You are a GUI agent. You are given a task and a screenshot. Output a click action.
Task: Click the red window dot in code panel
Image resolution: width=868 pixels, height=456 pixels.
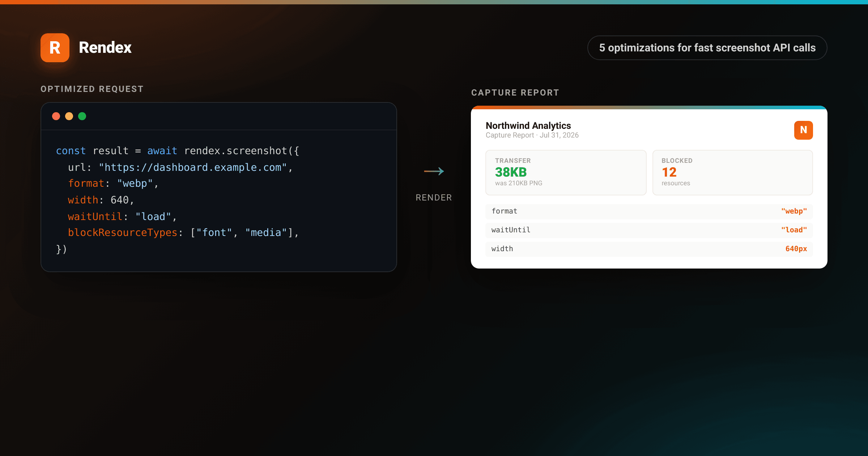[56, 116]
